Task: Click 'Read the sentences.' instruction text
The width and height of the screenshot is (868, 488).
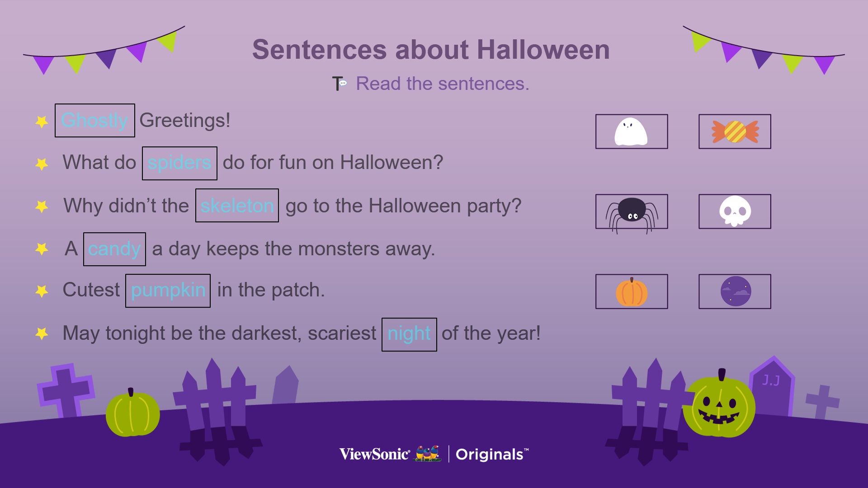Action: tap(442, 84)
